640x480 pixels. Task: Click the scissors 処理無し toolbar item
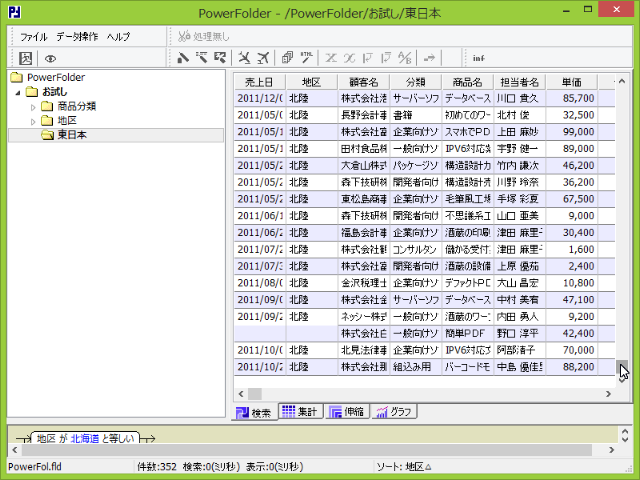(204, 37)
